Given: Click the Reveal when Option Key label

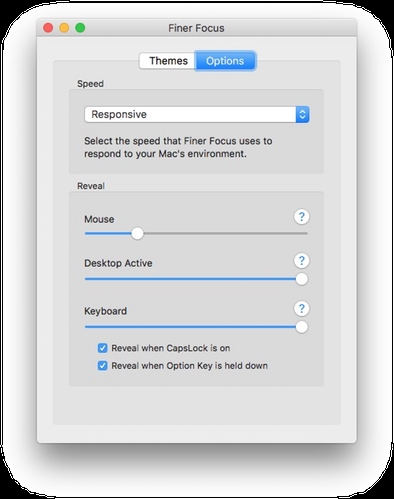Looking at the screenshot, I should (189, 366).
